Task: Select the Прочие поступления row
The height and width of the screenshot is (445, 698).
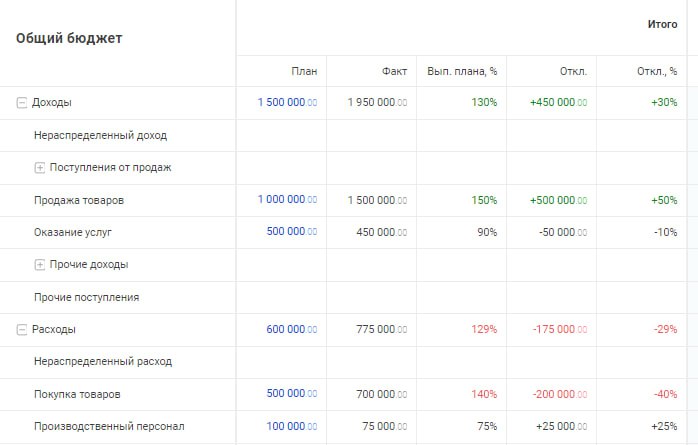Action: [x=86, y=297]
